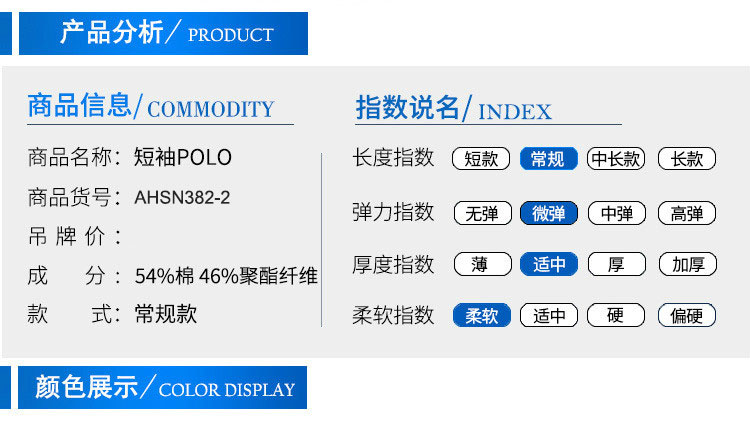Select the 短款 length option
The height and width of the screenshot is (423, 750).
tap(482, 159)
